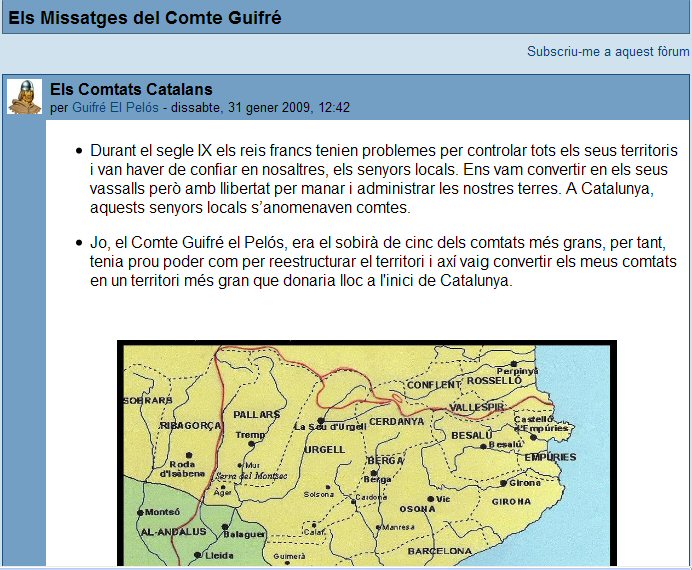Click the ROSSELLÓ label on the map
Image resolution: width=692 pixels, height=570 pixels.
click(494, 381)
